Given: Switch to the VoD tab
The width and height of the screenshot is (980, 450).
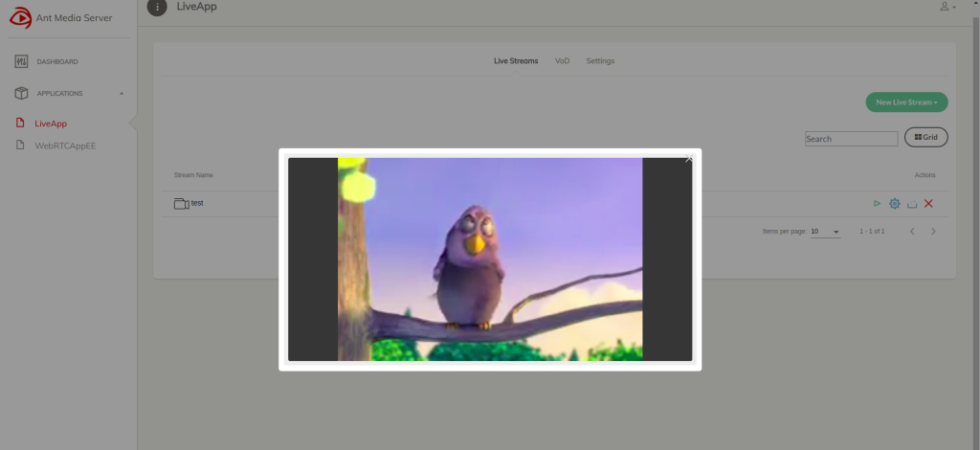Looking at the screenshot, I should [x=562, y=60].
